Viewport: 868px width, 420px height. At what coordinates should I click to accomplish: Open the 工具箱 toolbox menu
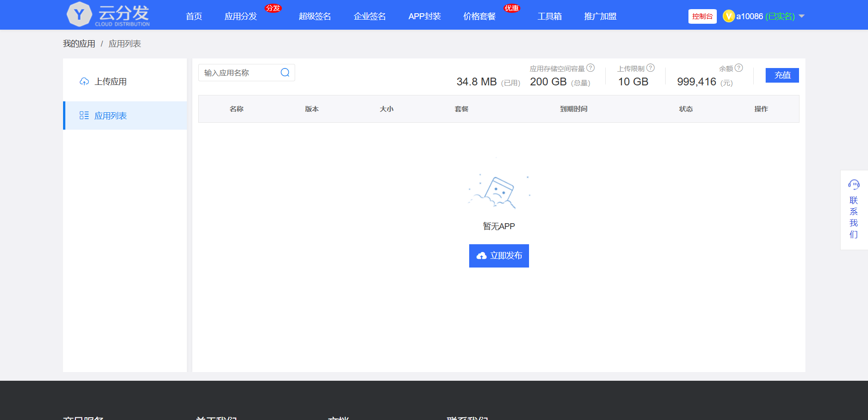pyautogui.click(x=550, y=16)
